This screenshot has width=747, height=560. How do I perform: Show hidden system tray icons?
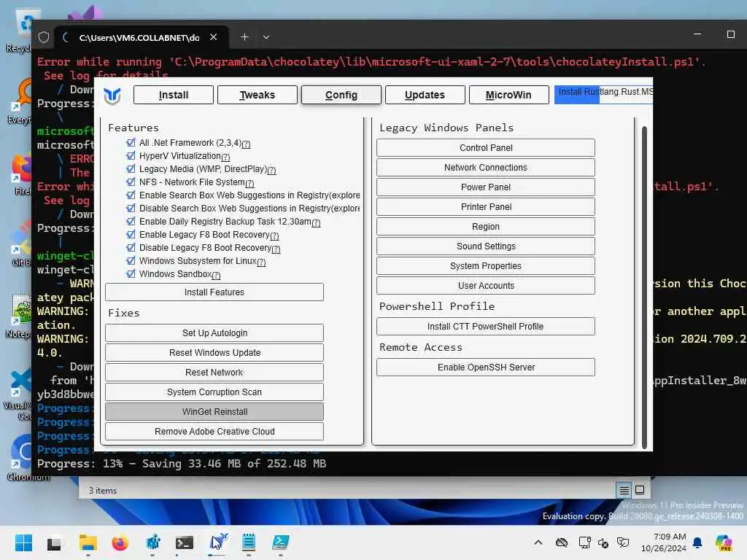tap(538, 542)
